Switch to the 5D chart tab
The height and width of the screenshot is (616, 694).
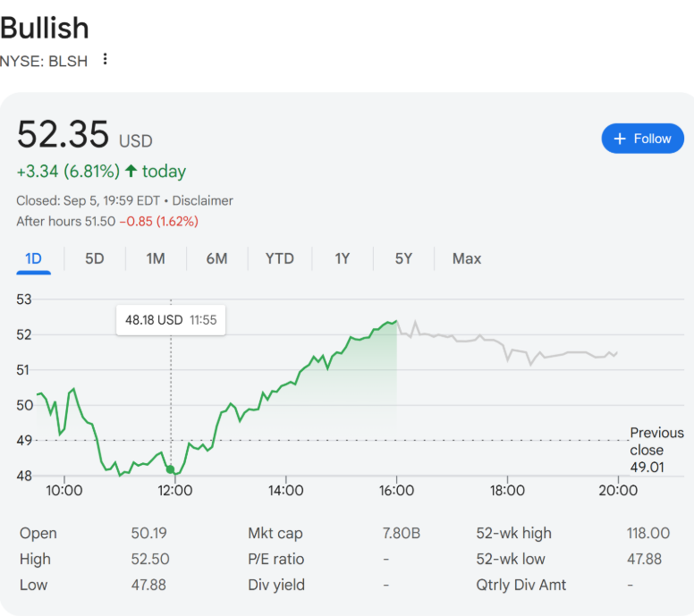pos(95,258)
